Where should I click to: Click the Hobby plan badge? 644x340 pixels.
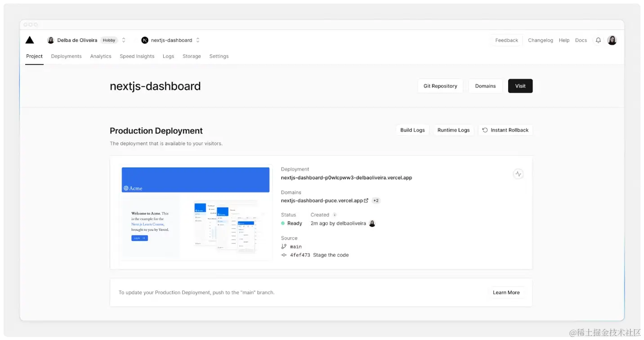pyautogui.click(x=109, y=40)
